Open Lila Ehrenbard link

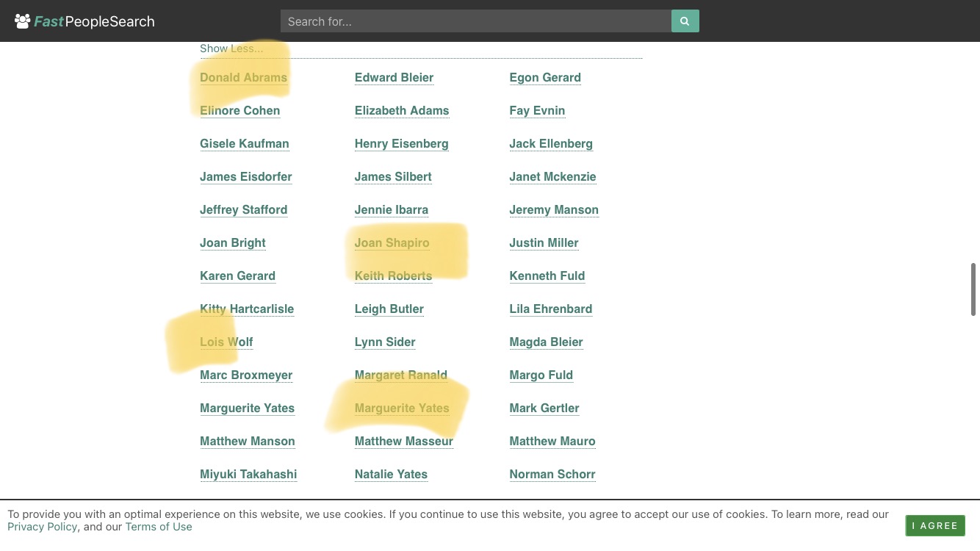[x=550, y=309]
